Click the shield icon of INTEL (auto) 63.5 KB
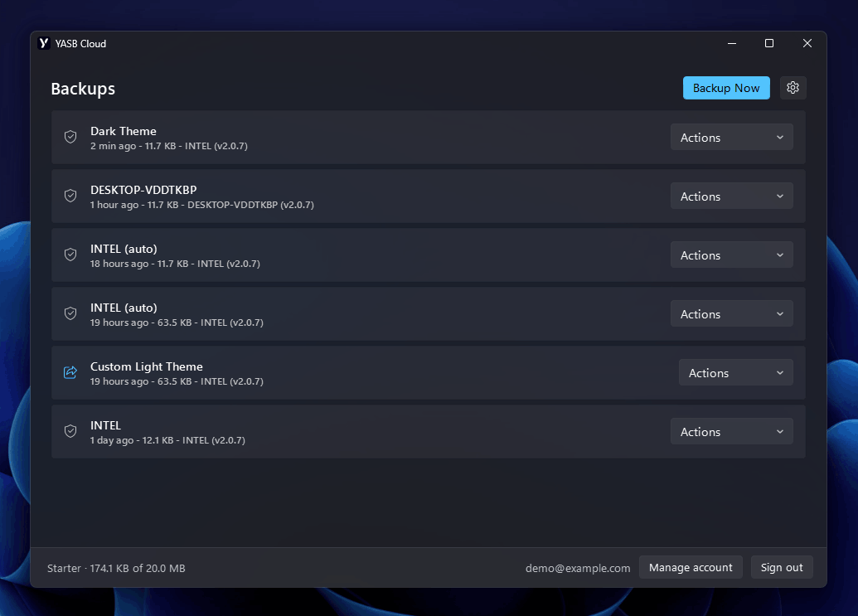The width and height of the screenshot is (858, 616). coord(70,313)
